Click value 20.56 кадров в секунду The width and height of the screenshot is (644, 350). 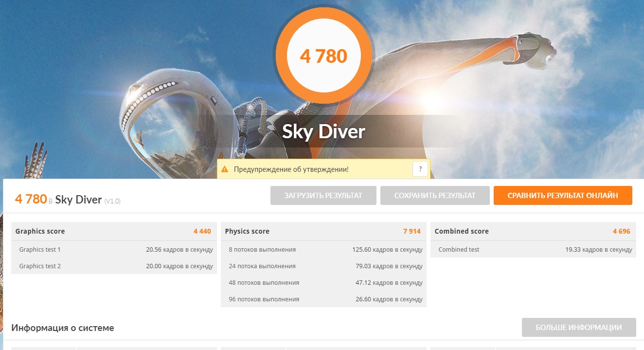(x=179, y=249)
